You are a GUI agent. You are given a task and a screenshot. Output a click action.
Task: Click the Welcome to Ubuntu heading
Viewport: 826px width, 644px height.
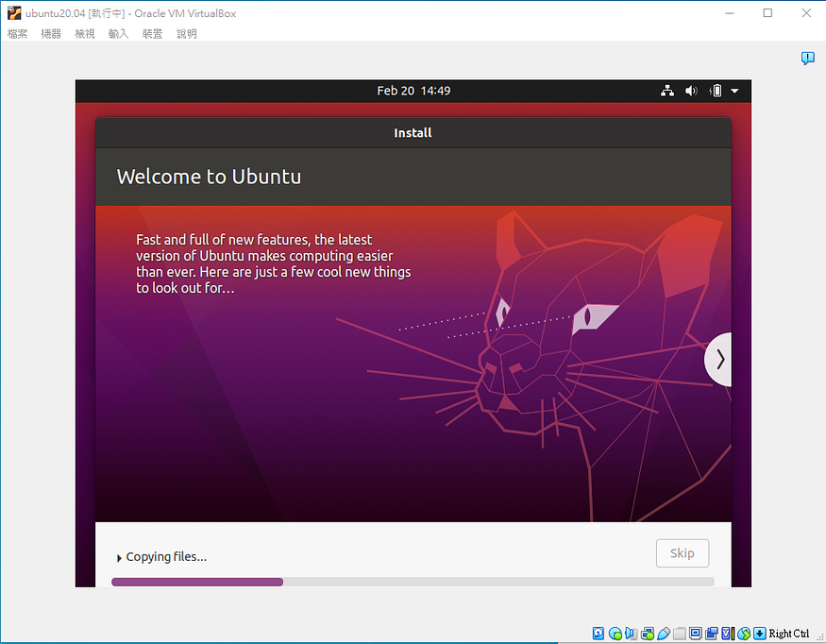pos(210,177)
